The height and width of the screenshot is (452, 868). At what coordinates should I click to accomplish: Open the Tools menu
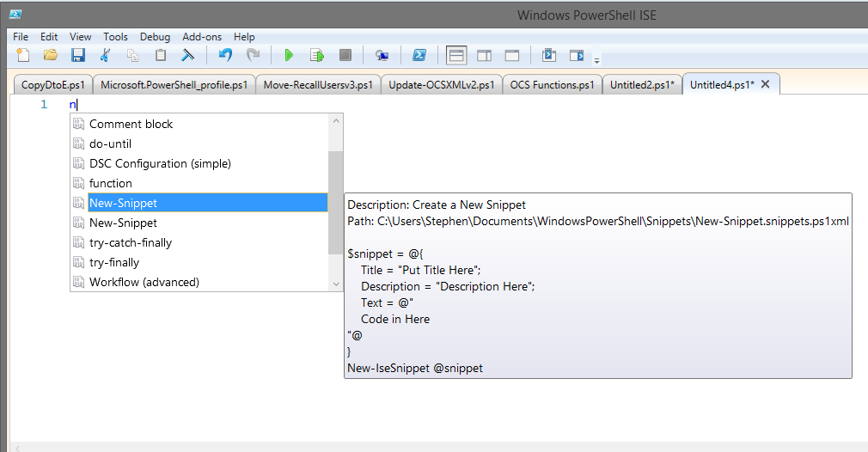pyautogui.click(x=115, y=36)
